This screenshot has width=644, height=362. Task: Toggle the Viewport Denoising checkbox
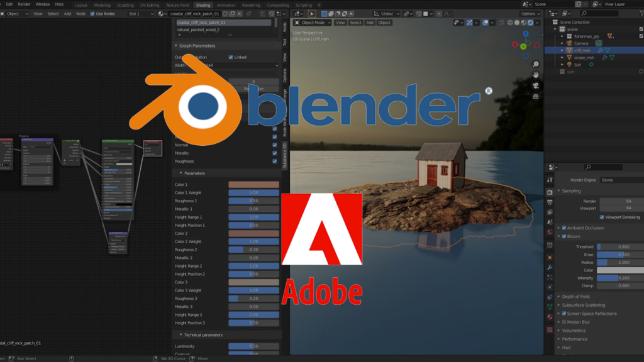[602, 217]
